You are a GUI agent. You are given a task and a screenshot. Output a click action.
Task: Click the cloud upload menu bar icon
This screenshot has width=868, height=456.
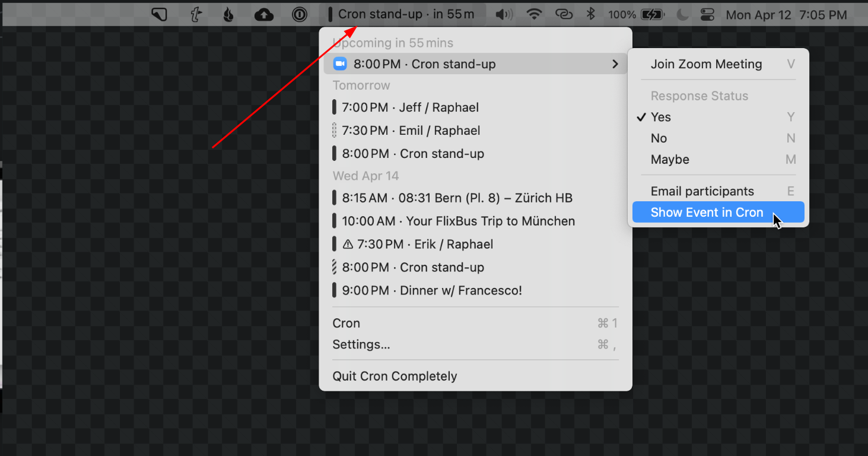coord(263,14)
